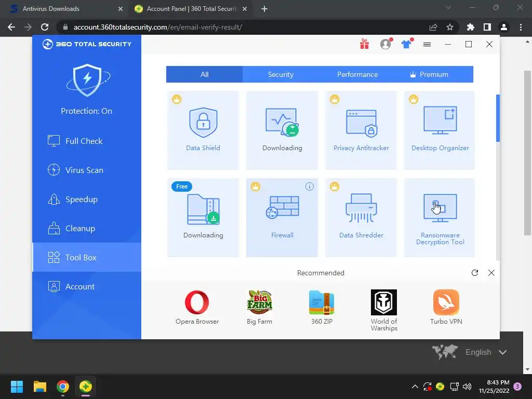Open the Desktop Organizer tool
Screen dimensions: 532x399
click(x=440, y=130)
